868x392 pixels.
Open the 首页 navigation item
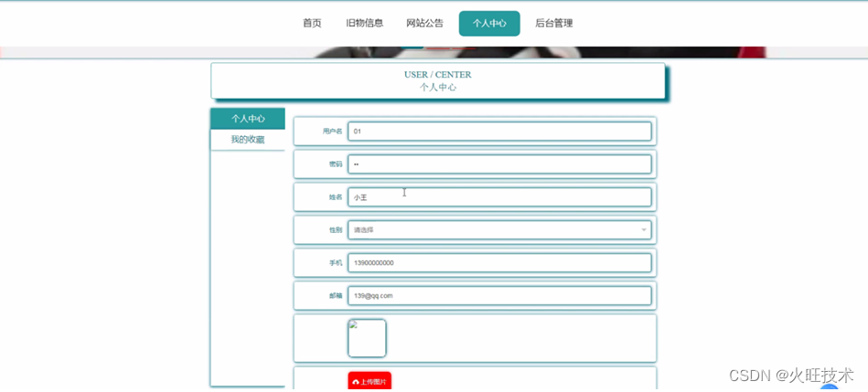(312, 23)
